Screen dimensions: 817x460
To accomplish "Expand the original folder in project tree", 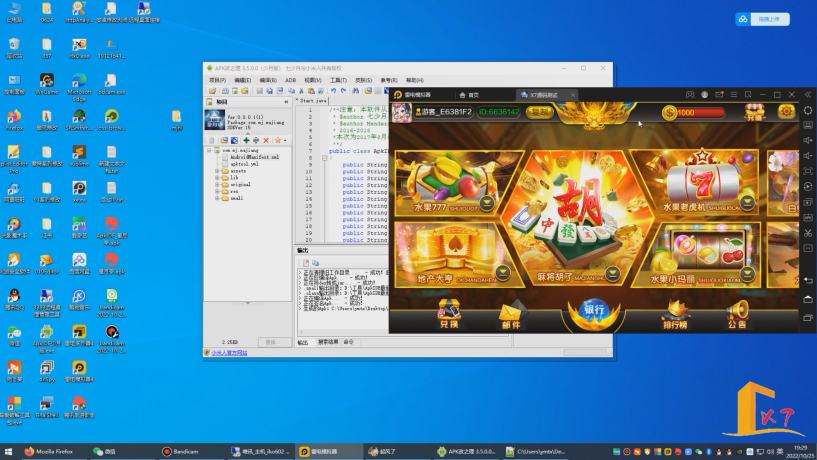I will coord(217,184).
